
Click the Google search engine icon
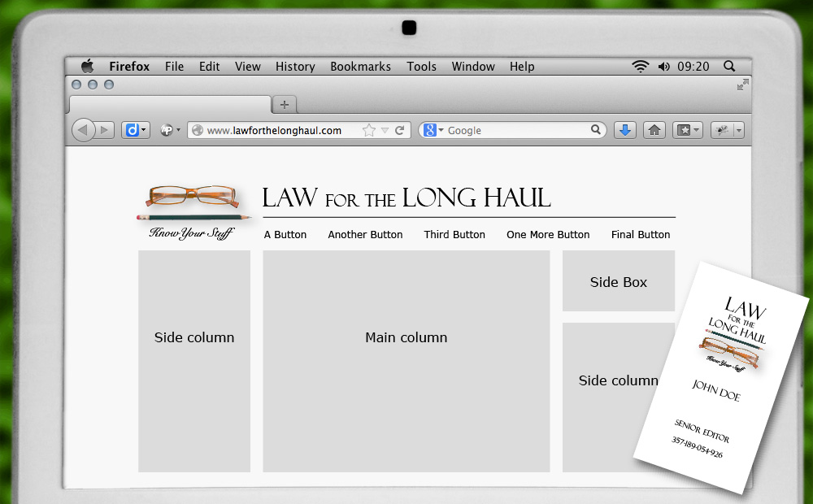[430, 129]
